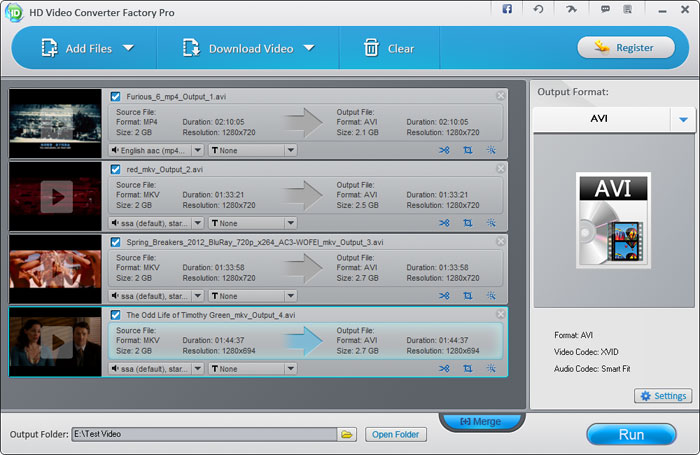Open the Facebook icon in title bar
Viewport: 700px width, 455px height.
coord(507,9)
